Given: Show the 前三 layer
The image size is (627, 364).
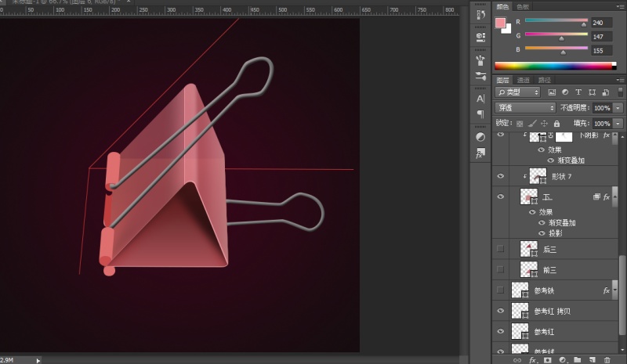Looking at the screenshot, I should tap(500, 269).
